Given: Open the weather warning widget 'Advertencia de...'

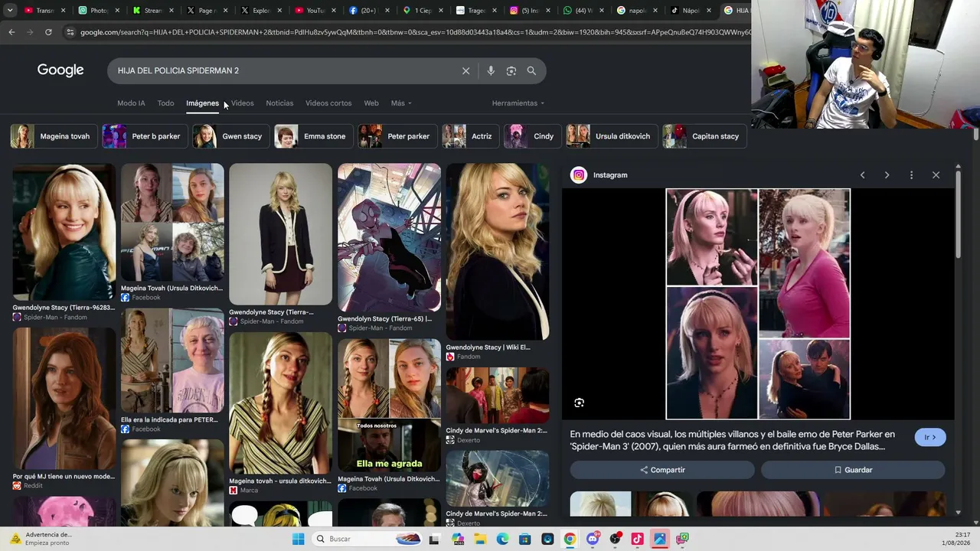Looking at the screenshot, I should tap(42, 539).
